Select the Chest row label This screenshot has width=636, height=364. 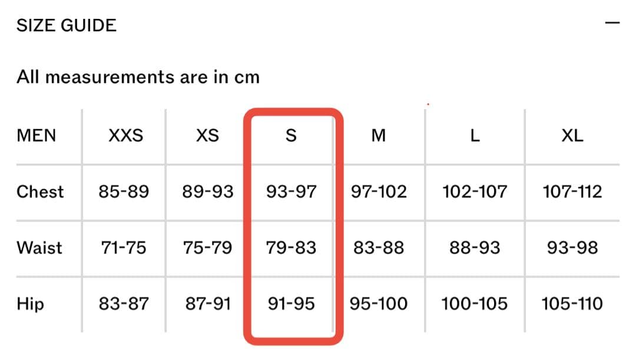(40, 192)
